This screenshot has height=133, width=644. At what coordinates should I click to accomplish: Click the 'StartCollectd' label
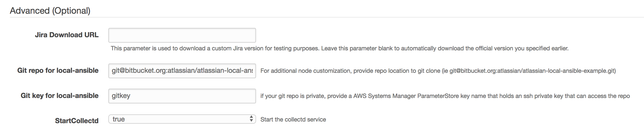[77, 121]
